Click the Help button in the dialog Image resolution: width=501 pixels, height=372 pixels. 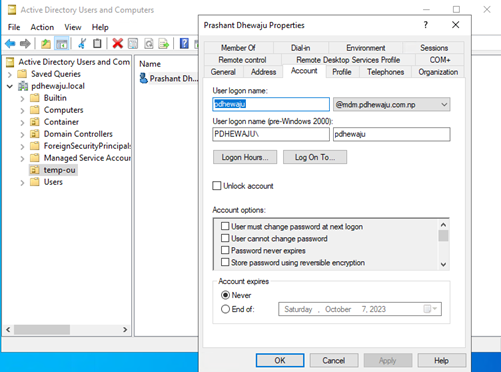pos(441,360)
